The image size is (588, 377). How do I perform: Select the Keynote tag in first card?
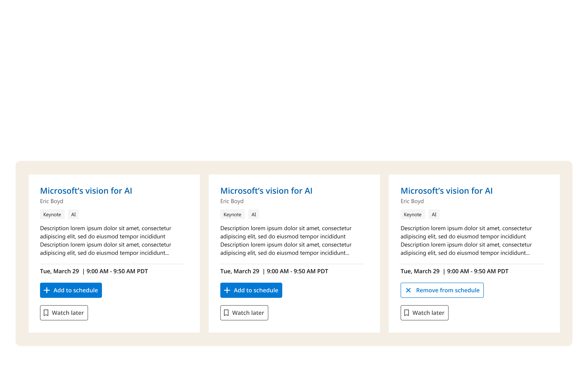click(x=52, y=215)
